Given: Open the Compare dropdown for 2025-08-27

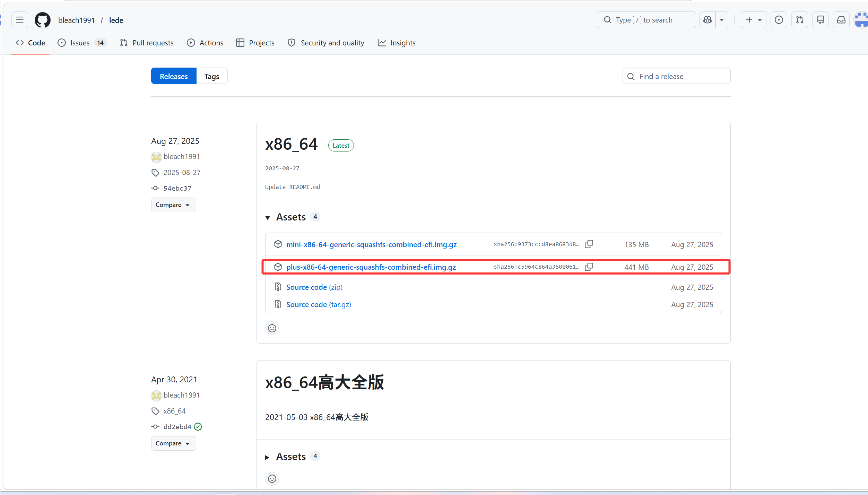Looking at the screenshot, I should pos(173,205).
